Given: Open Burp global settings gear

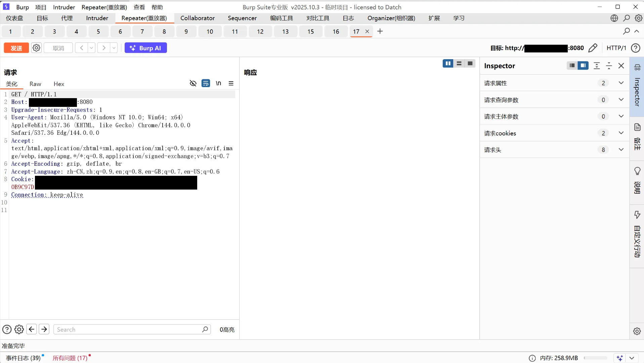Looking at the screenshot, I should [638, 18].
